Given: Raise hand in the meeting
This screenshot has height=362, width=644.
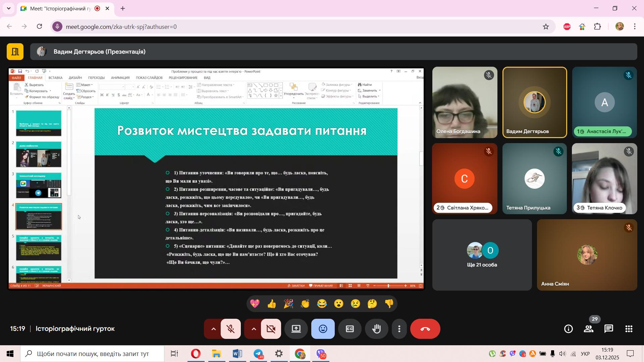Looking at the screenshot, I should 376,329.
